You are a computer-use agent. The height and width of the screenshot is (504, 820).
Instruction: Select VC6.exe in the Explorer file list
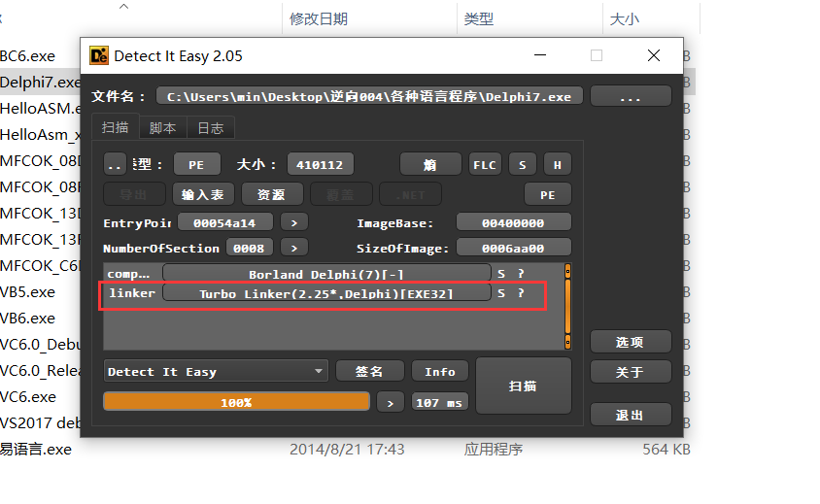pos(28,397)
